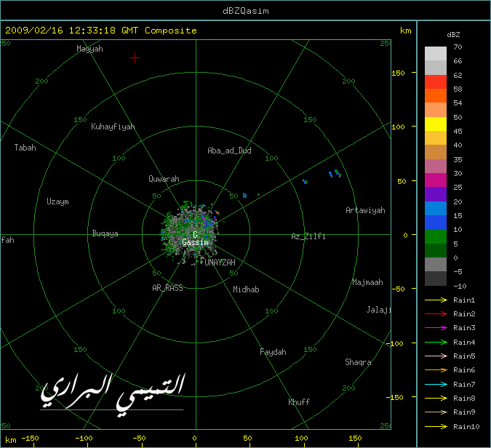Click the Rain6 orange arrow legend
The width and height of the screenshot is (491, 448).
(436, 370)
